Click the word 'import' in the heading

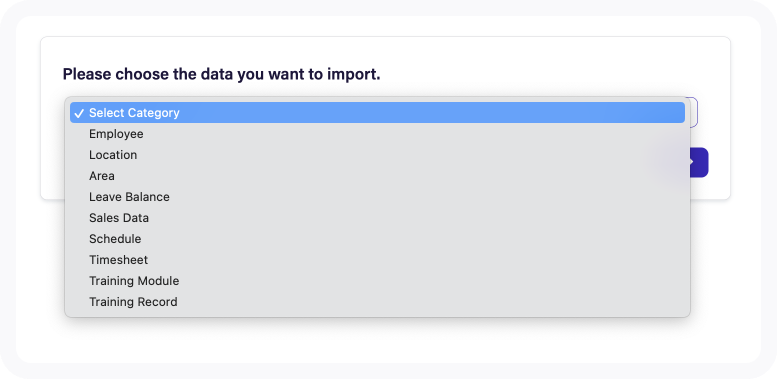[352, 75]
